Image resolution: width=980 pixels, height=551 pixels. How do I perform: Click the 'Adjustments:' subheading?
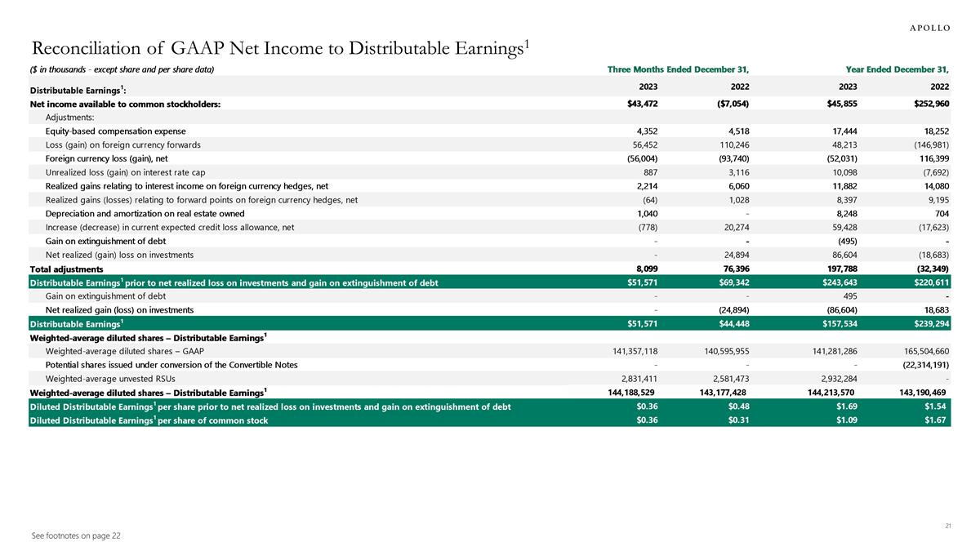pos(70,118)
